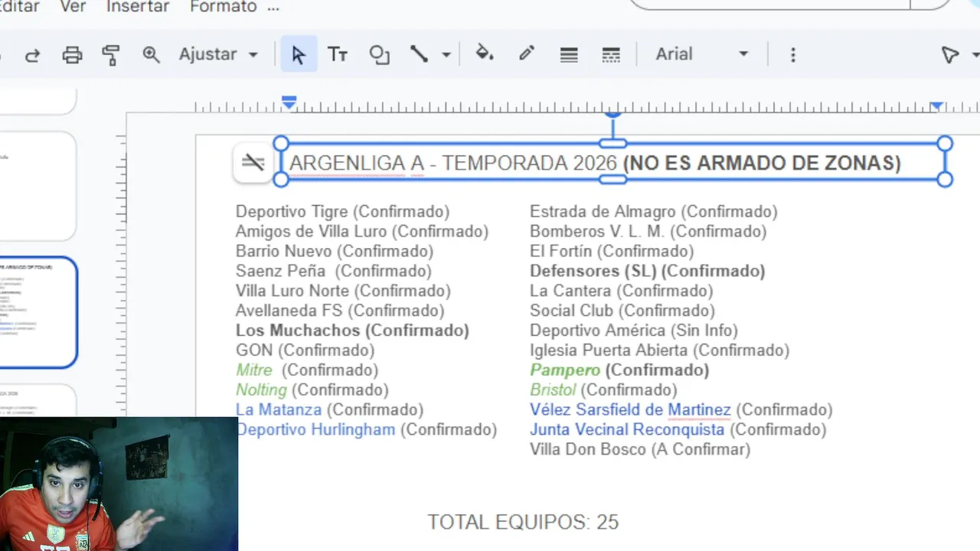Click the 'Deportivo Tigre (Confirmado)' line
Image resolution: width=980 pixels, height=551 pixels.
pyautogui.click(x=342, y=211)
